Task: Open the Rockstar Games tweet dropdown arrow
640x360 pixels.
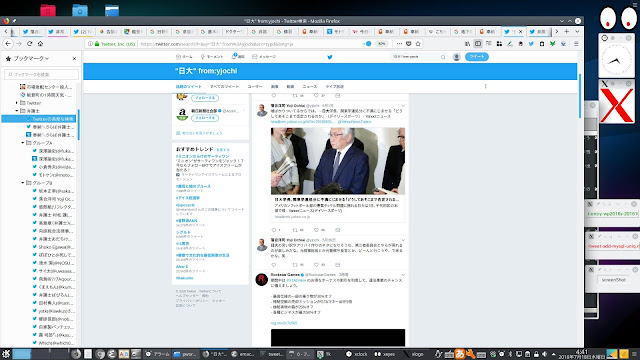Action: point(403,275)
